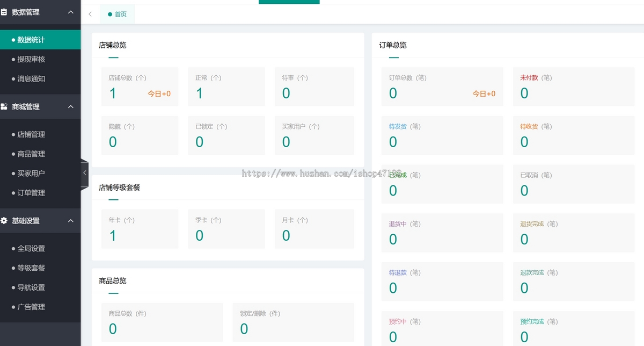Screen dimensions: 644x346
Task: Click the 正常（个） shop card
Action: coord(226,86)
